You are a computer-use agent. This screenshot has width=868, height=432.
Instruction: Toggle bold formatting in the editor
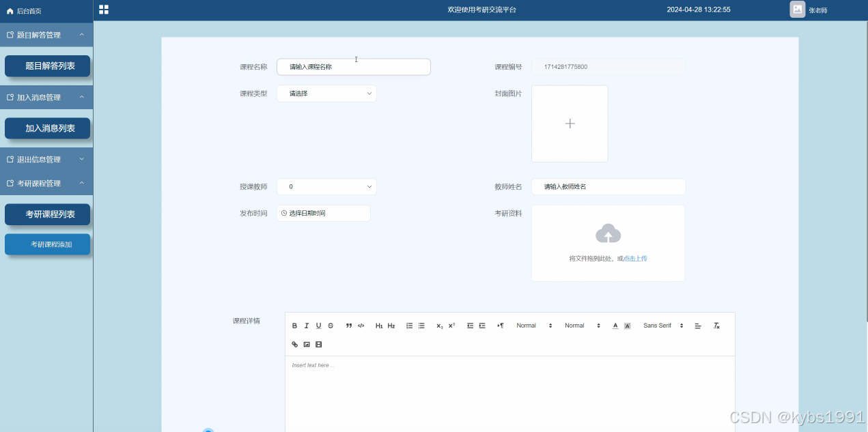[x=295, y=326]
